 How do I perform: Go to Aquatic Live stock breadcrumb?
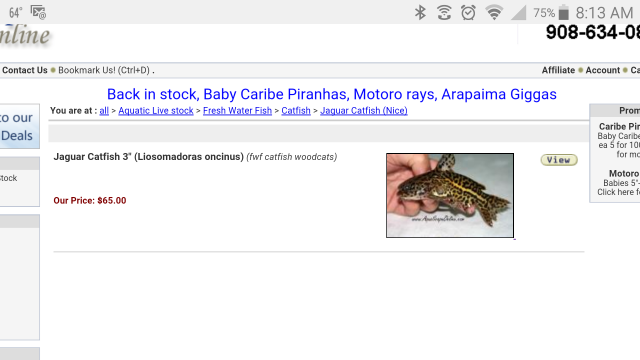156,111
